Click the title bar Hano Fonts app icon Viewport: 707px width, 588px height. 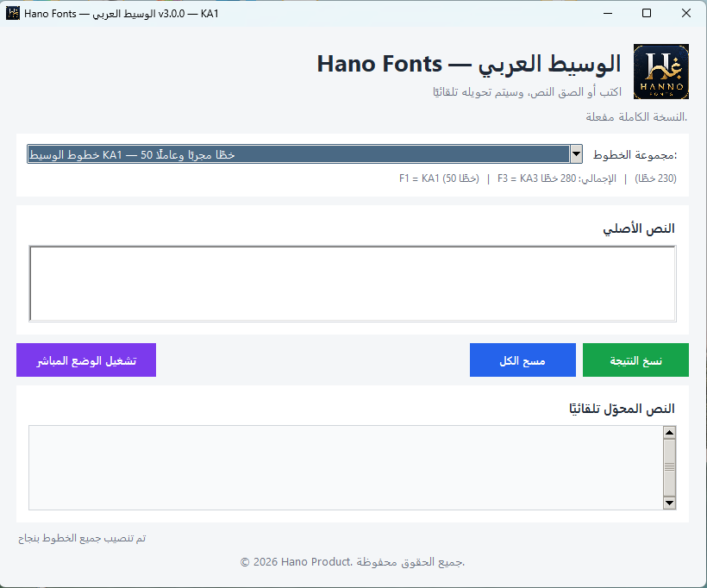(13, 14)
